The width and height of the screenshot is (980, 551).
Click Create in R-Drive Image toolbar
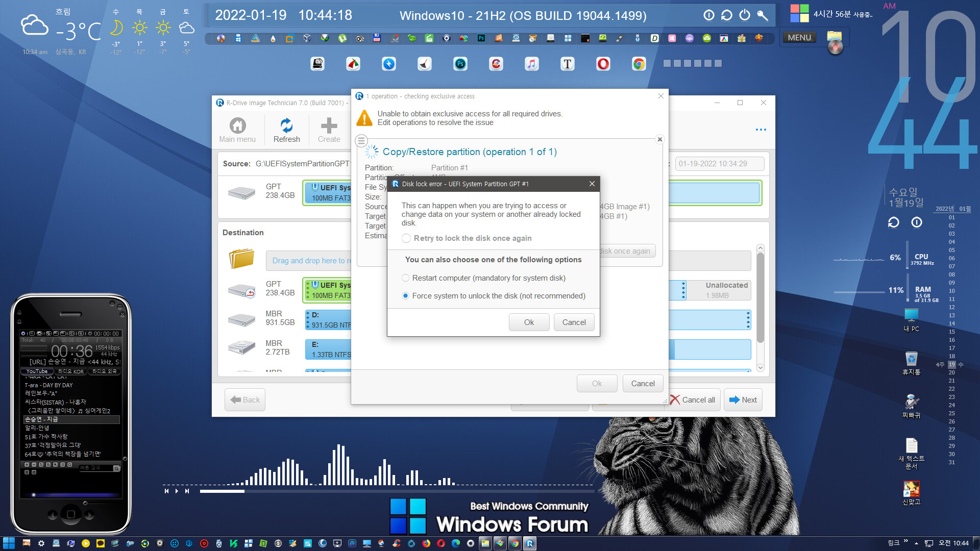click(329, 130)
